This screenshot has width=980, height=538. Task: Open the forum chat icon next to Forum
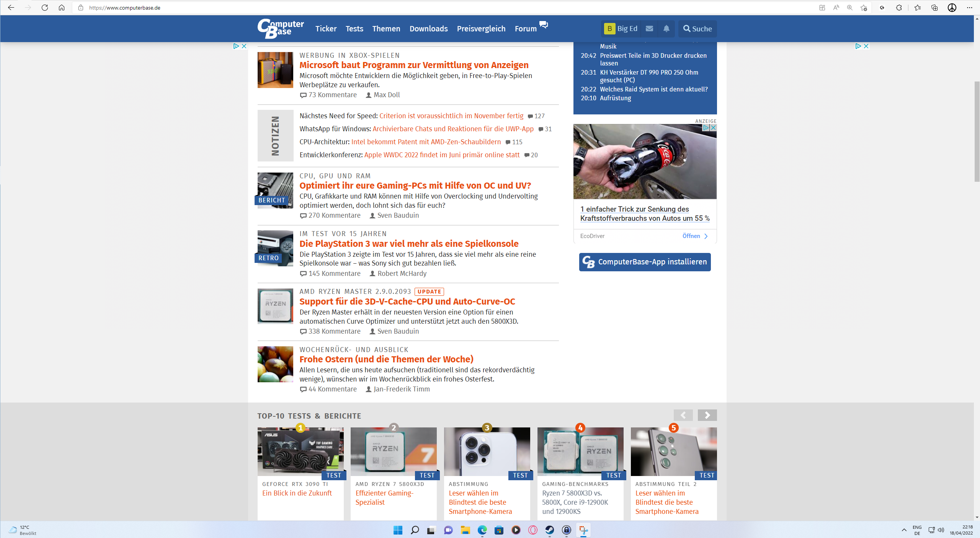point(543,24)
